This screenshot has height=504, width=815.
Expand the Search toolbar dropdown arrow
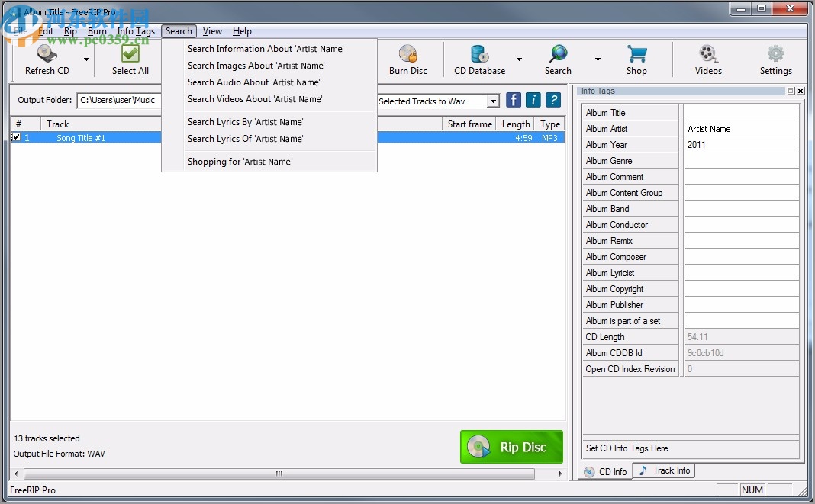[x=598, y=59]
